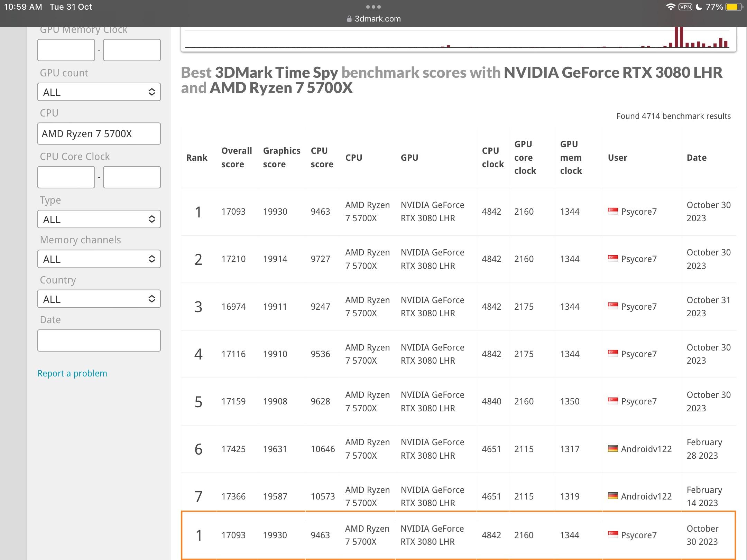Open Psycore7 user link in rank 2 row
Image resolution: width=747 pixels, height=560 pixels.
click(x=639, y=259)
